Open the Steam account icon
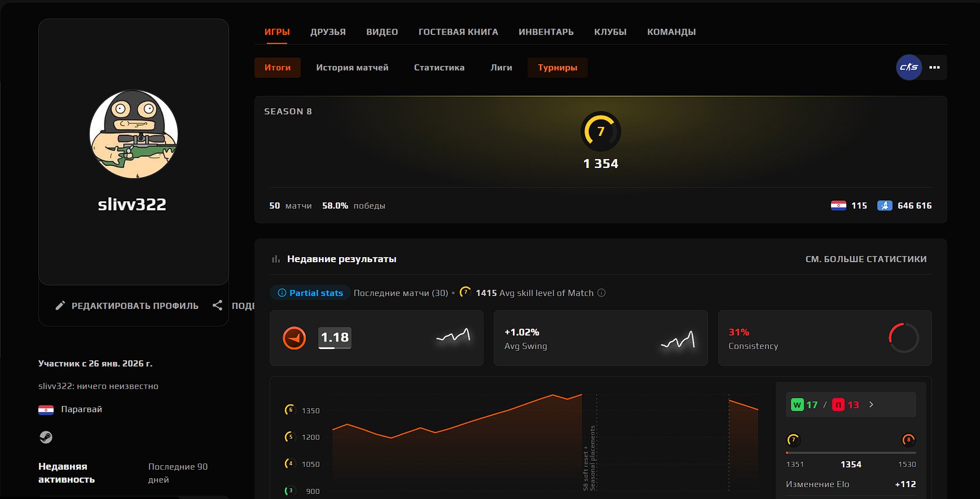 click(x=46, y=437)
